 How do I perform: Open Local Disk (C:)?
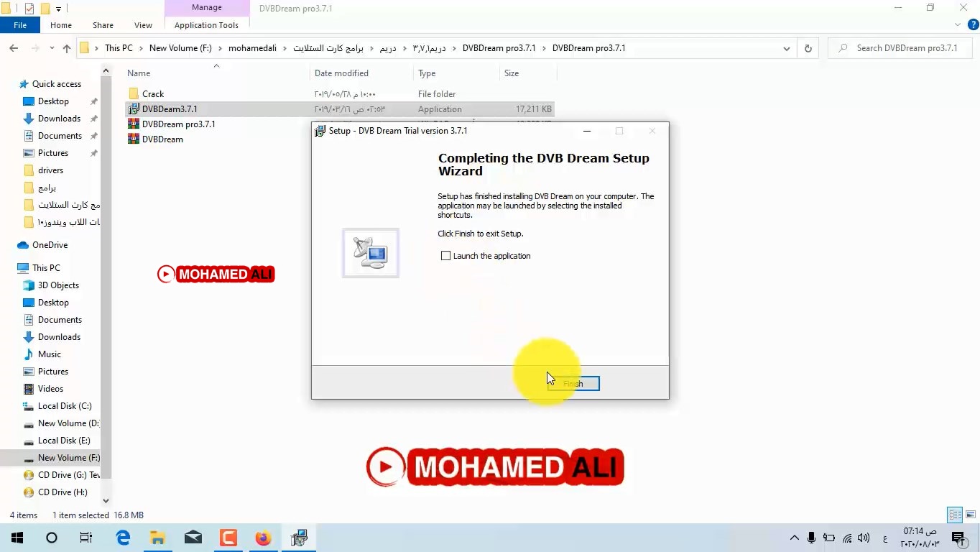click(65, 406)
